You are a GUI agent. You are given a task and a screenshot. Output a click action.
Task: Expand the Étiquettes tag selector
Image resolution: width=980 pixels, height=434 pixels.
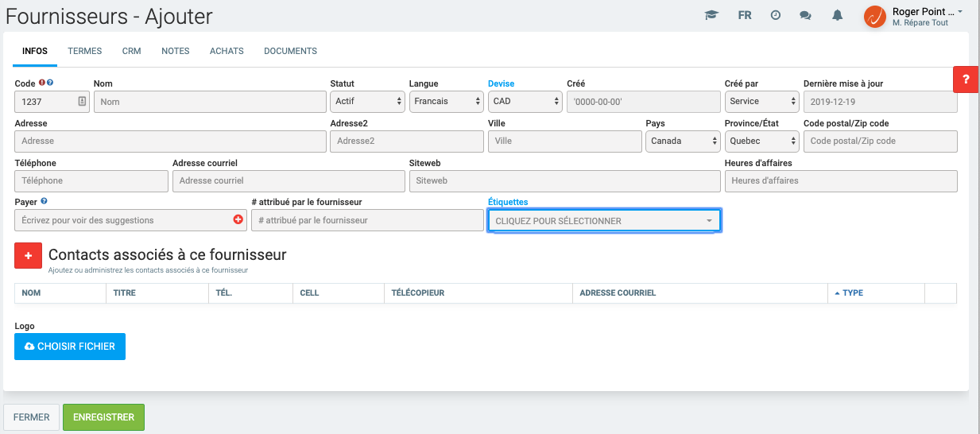(604, 221)
